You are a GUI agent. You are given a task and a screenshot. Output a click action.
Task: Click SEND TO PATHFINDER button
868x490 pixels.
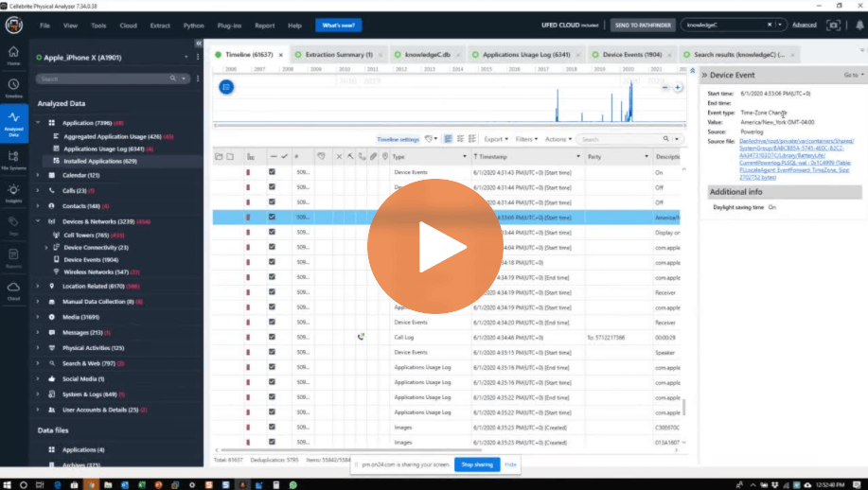click(x=643, y=25)
